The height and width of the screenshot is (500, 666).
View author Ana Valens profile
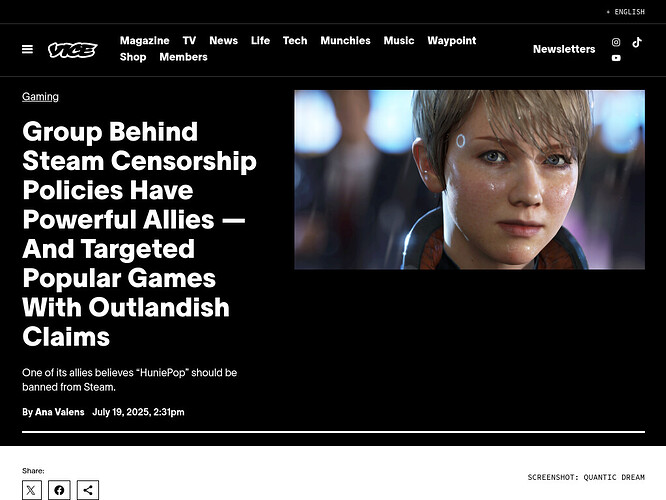coord(59,412)
